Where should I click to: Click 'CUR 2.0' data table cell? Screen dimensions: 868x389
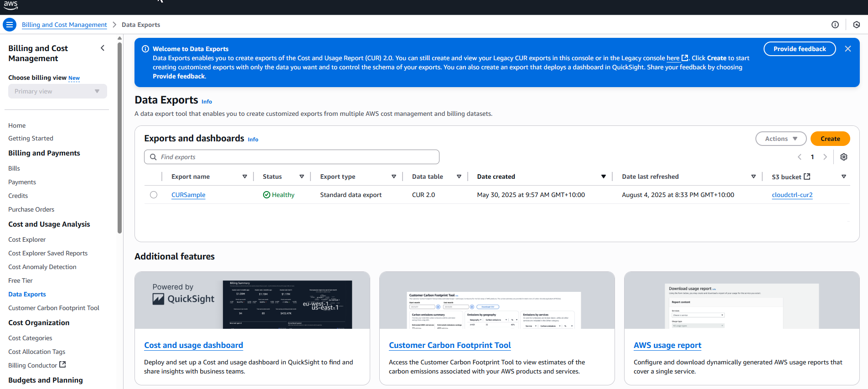click(x=424, y=195)
